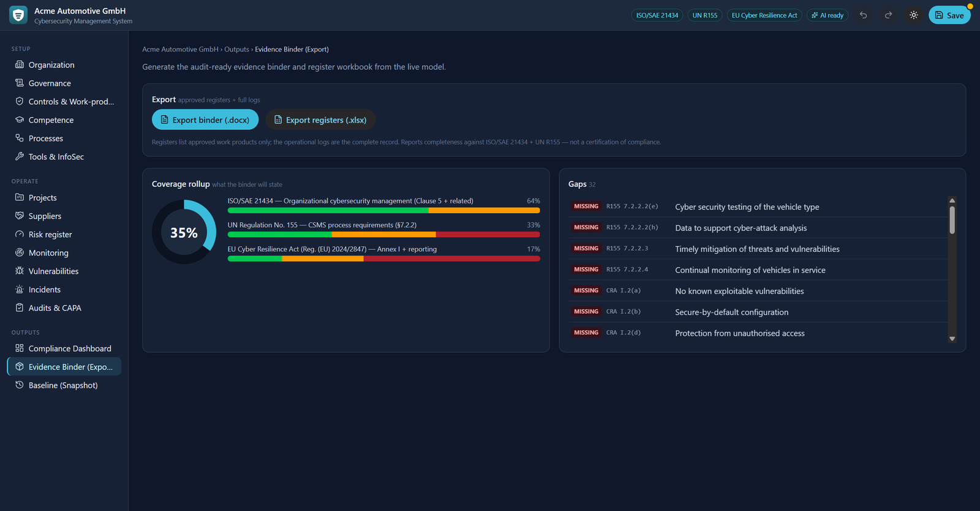Select gap 'Secure-by-default configuration'

[x=758, y=312]
